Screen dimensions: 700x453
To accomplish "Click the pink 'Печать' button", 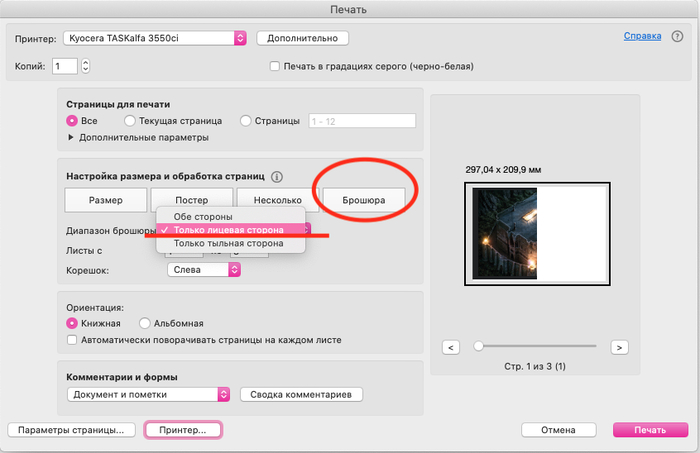I will pyautogui.click(x=649, y=430).
